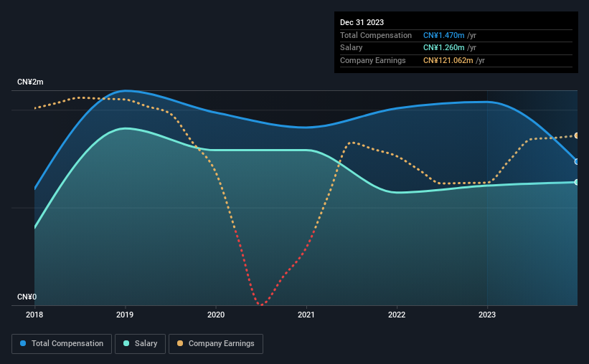The image size is (589, 364).
Task: Select the blue Total Compensation endpoint marker
Action: click(577, 162)
